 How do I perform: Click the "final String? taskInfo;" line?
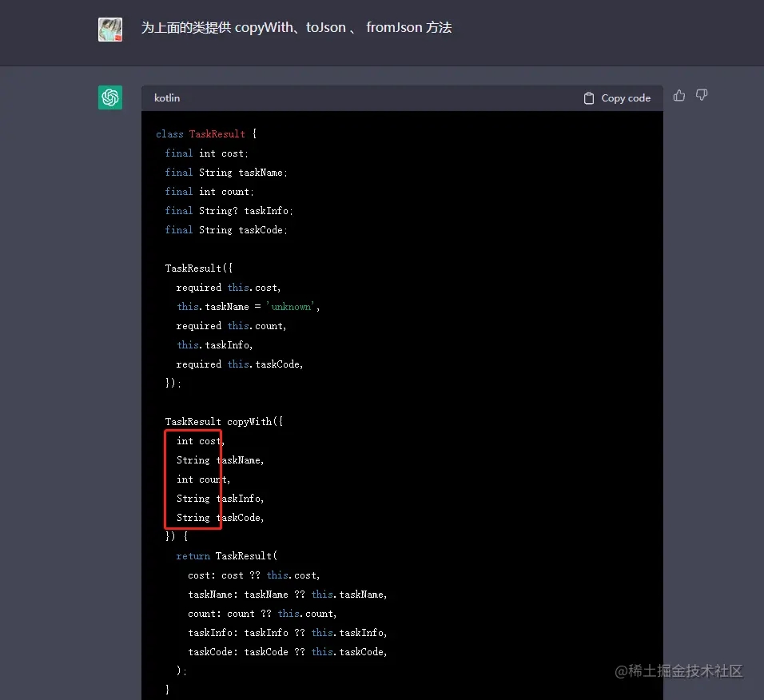click(x=229, y=211)
